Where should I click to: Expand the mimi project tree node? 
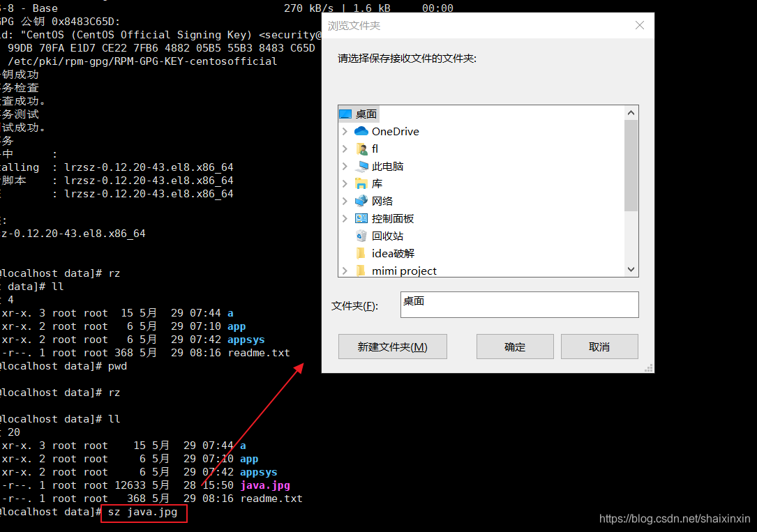coord(344,271)
